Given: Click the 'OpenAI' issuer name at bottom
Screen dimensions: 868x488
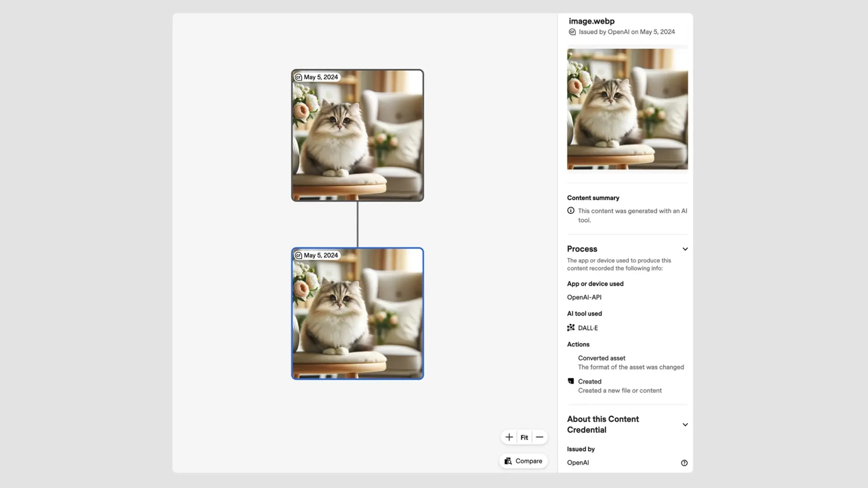Looking at the screenshot, I should click(x=578, y=463).
